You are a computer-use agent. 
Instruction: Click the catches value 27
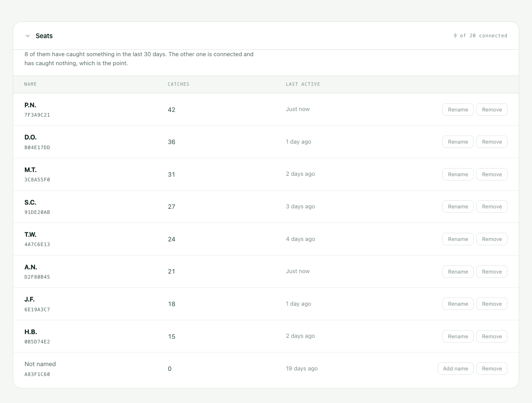coord(172,207)
